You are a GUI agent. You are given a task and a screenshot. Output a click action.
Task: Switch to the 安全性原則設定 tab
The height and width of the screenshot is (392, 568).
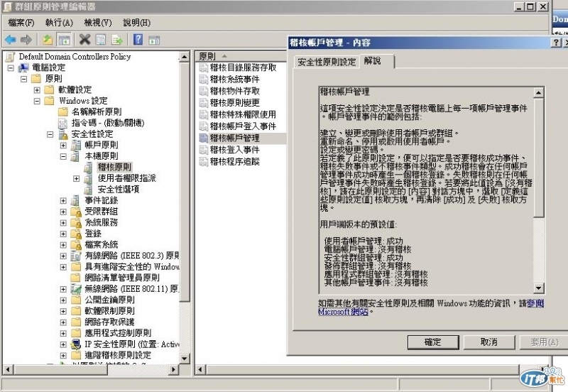pos(327,62)
